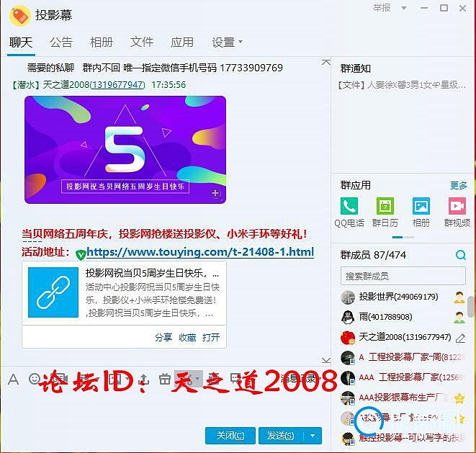Click the penguin avatar of 雨

(x=348, y=317)
